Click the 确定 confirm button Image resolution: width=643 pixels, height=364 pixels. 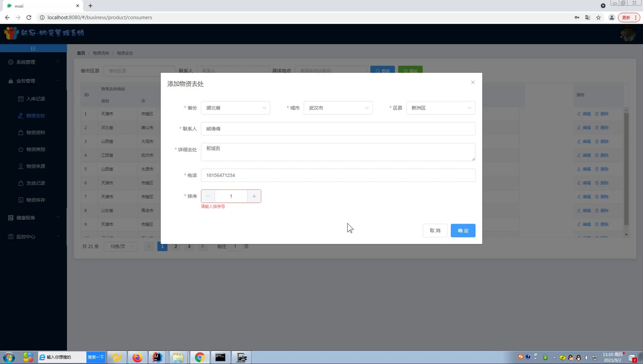pyautogui.click(x=463, y=231)
